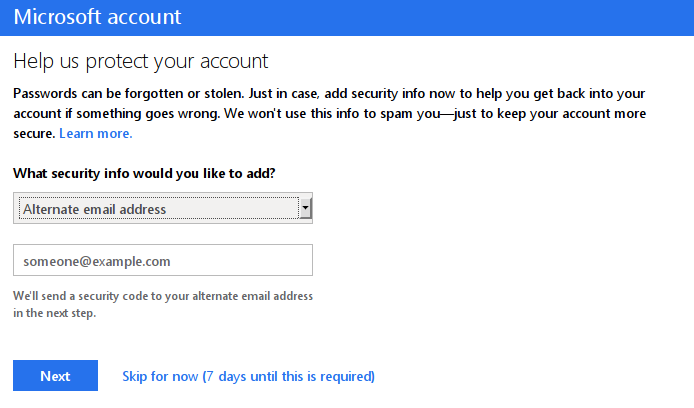The width and height of the screenshot is (694, 408).
Task: Click the Microsoft account header title
Action: 97,17
